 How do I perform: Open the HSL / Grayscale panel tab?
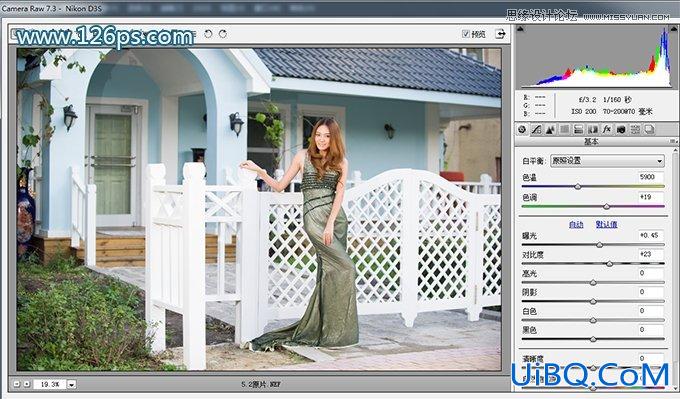tap(564, 129)
